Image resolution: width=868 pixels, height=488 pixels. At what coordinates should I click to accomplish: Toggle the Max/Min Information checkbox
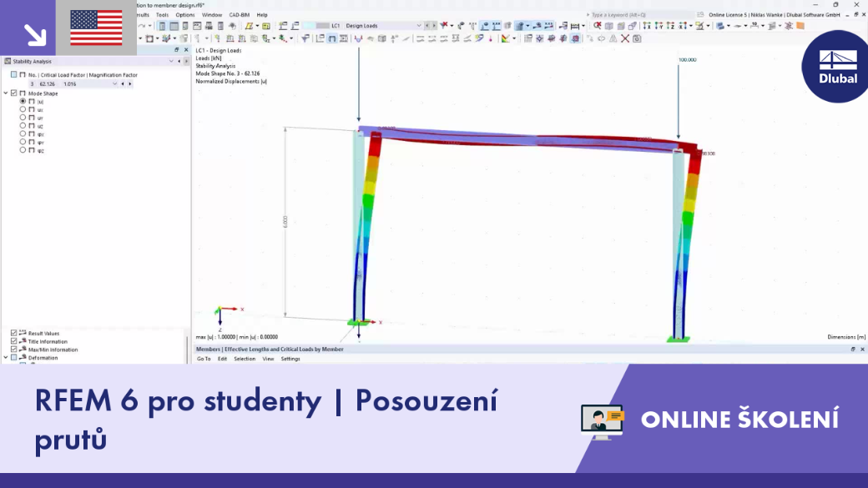click(x=14, y=350)
